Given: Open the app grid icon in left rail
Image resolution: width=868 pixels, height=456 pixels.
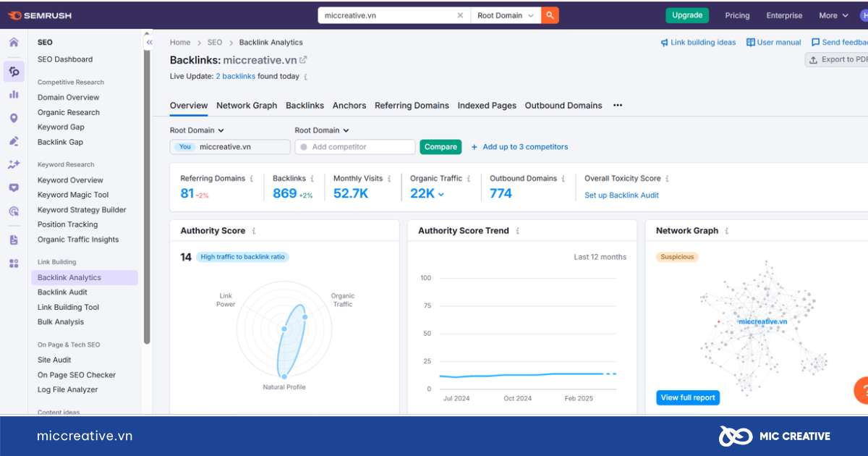Looking at the screenshot, I should (x=14, y=263).
